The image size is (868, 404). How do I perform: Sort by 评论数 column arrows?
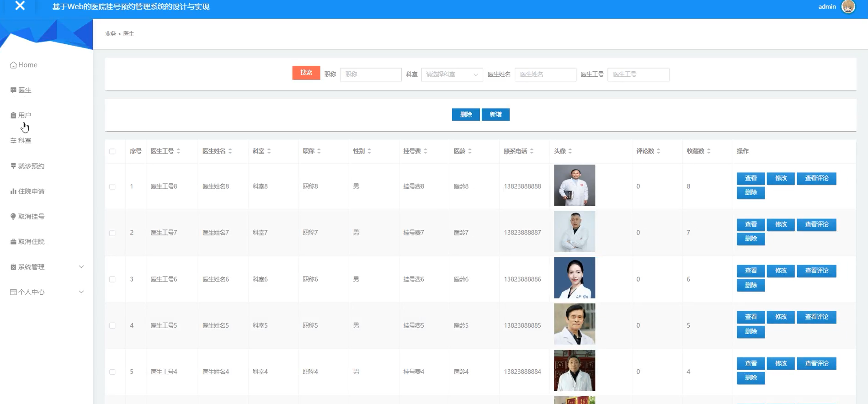[x=658, y=151]
